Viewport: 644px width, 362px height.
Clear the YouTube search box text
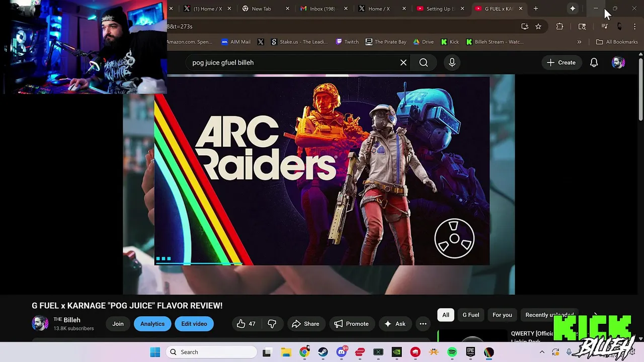click(x=403, y=62)
